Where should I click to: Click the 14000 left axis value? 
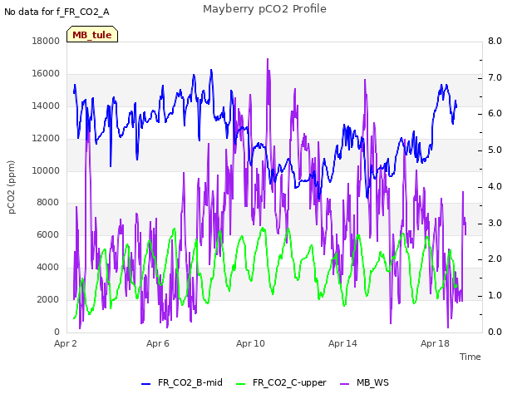point(46,106)
